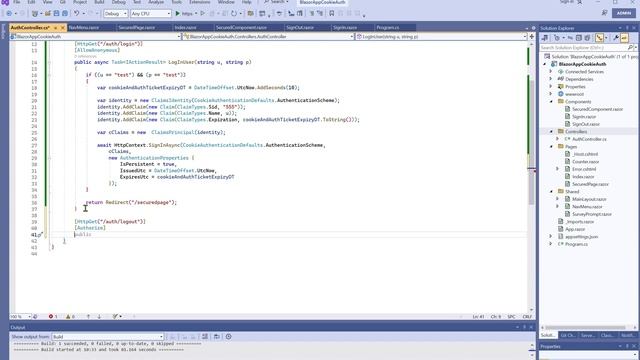The width and height of the screenshot is (640, 360).
Task: Click the Switch Views icon in Solution Explorer
Action: point(544,38)
